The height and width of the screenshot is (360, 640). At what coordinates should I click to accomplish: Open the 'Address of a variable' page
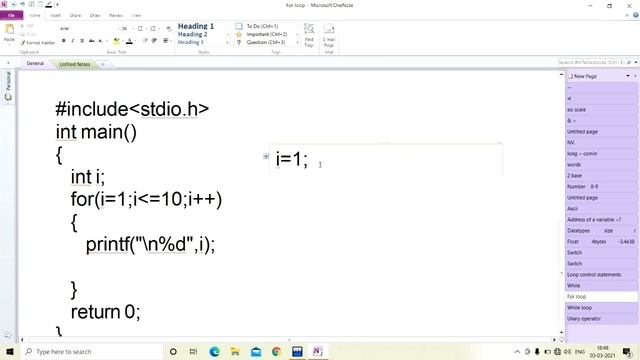click(x=601, y=220)
